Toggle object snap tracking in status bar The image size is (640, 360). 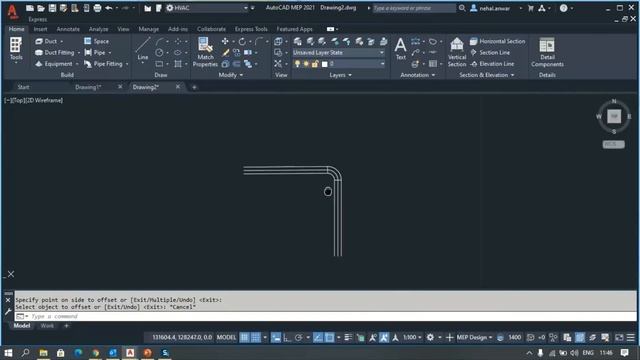(318, 337)
